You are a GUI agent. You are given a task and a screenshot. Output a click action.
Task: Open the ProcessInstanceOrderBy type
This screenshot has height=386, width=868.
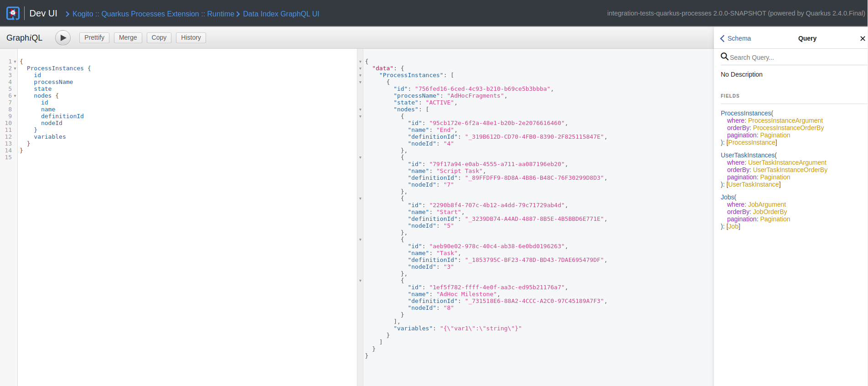coord(788,128)
